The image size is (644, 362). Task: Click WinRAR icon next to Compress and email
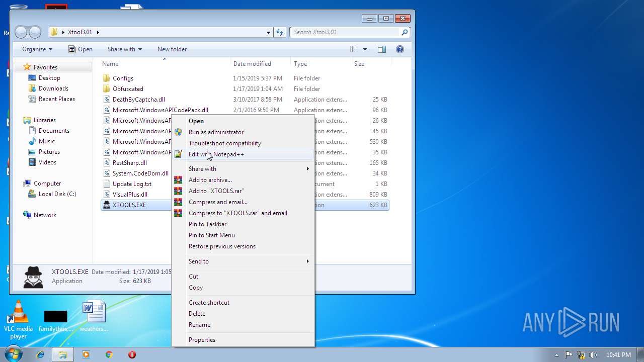click(178, 202)
